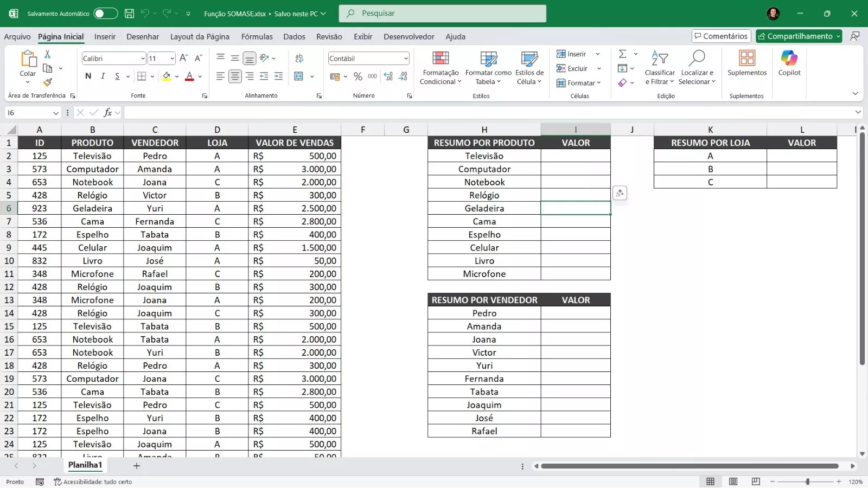Click the percent style icon
The image size is (868, 488).
pyautogui.click(x=358, y=76)
